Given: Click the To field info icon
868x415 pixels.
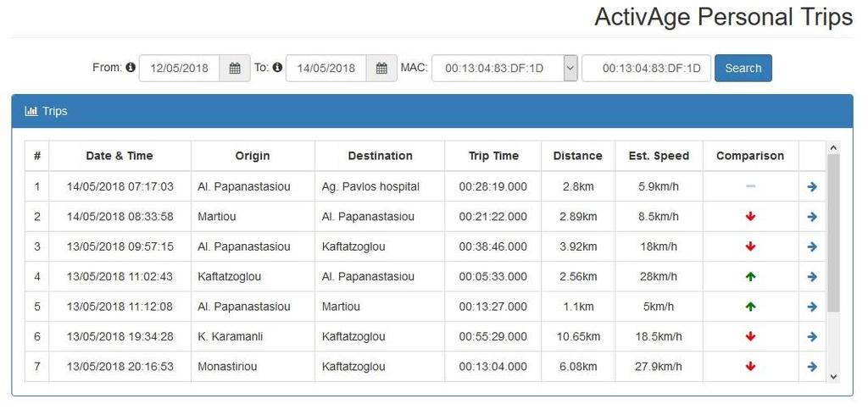Looking at the screenshot, I should 277,68.
